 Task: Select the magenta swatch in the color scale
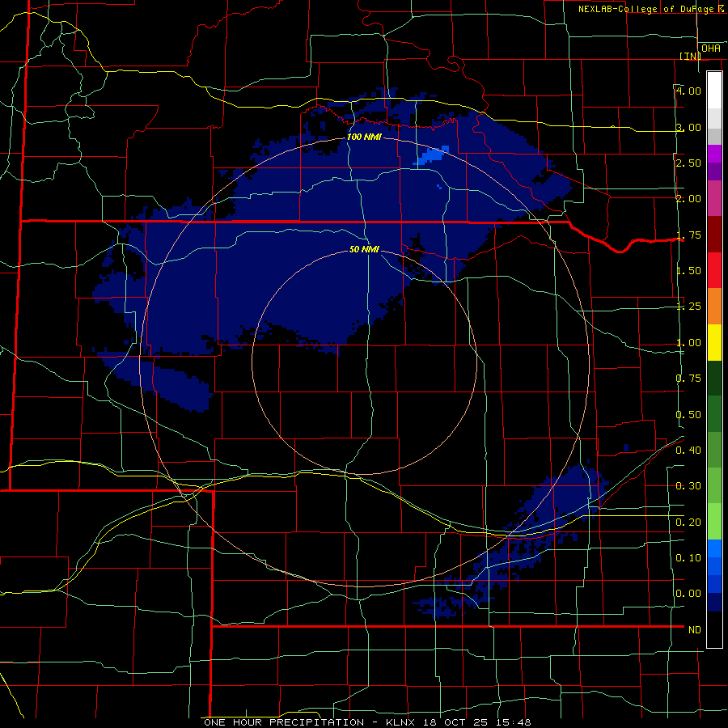[714, 154]
